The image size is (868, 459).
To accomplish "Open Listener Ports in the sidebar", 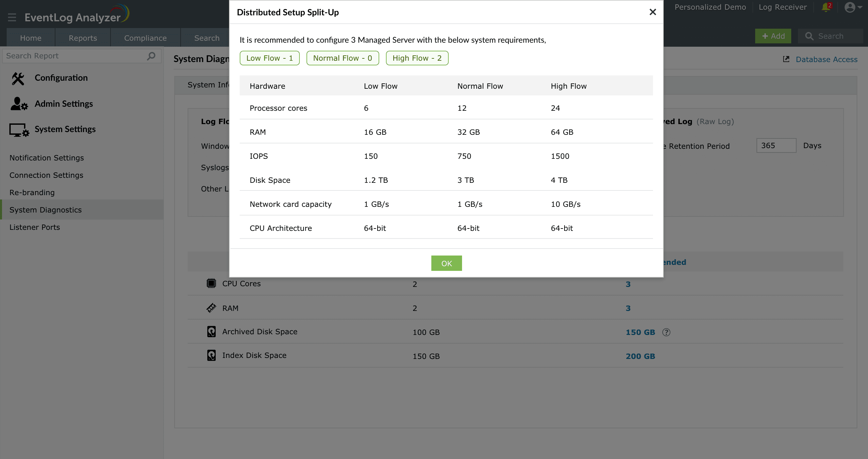I will tap(35, 227).
